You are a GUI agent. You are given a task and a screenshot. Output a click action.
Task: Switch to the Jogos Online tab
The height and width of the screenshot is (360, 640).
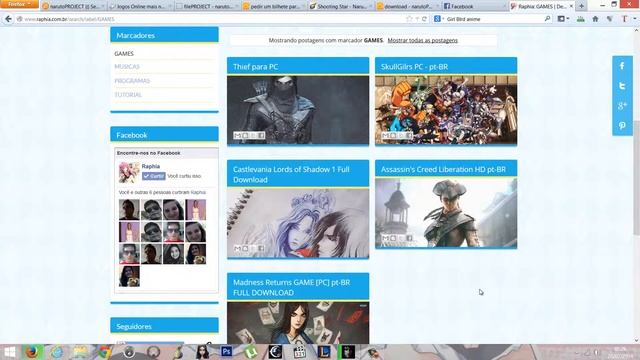[141, 6]
